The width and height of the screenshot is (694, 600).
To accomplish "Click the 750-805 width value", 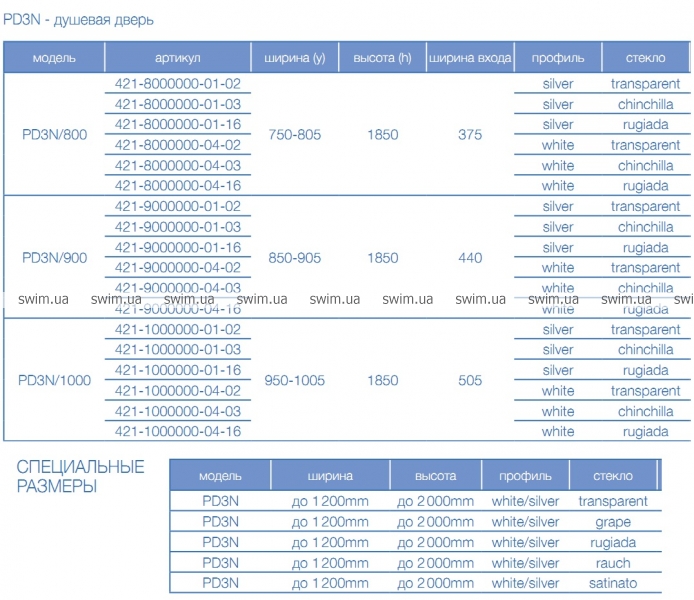I will [294, 135].
